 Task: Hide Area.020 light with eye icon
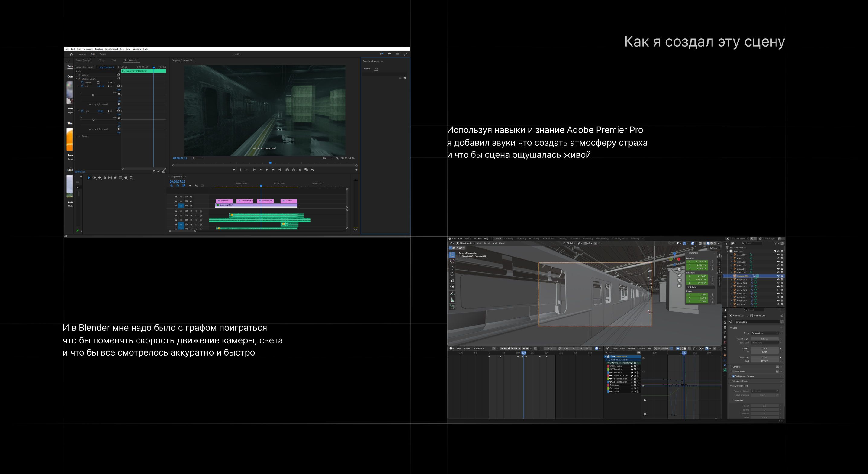tap(778, 255)
